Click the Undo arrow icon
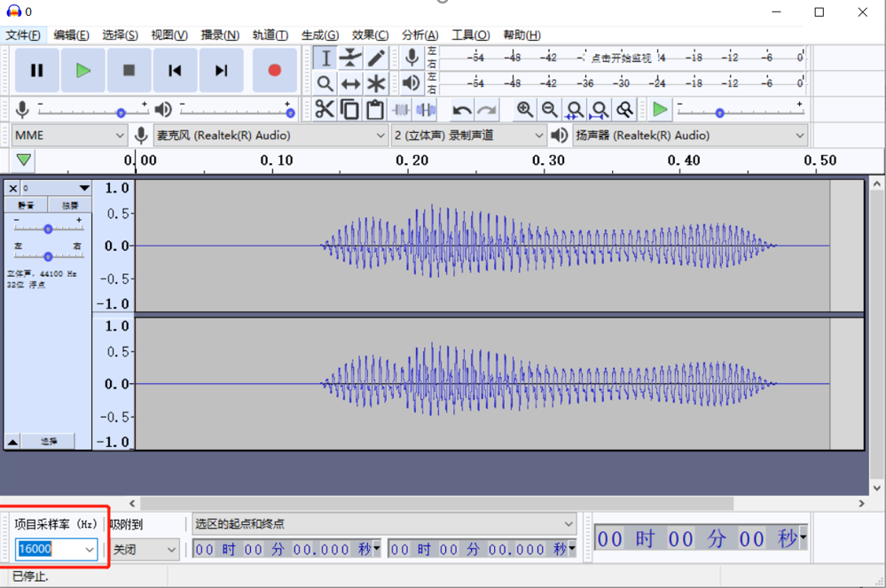Image resolution: width=886 pixels, height=588 pixels. pos(462,110)
